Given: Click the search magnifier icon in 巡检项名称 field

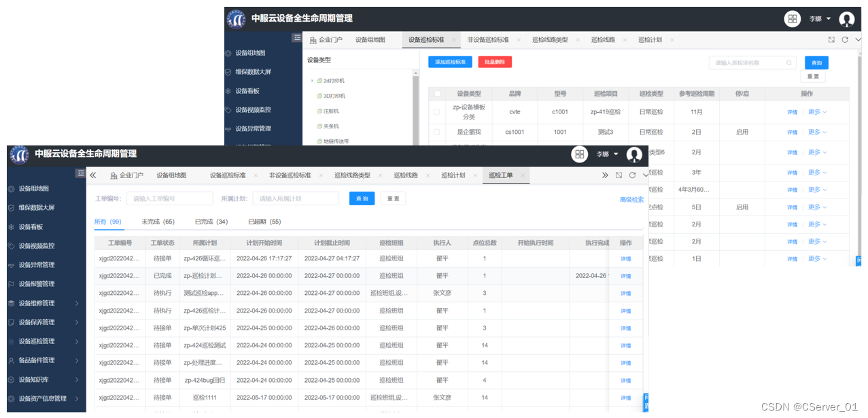Looking at the screenshot, I should point(789,63).
